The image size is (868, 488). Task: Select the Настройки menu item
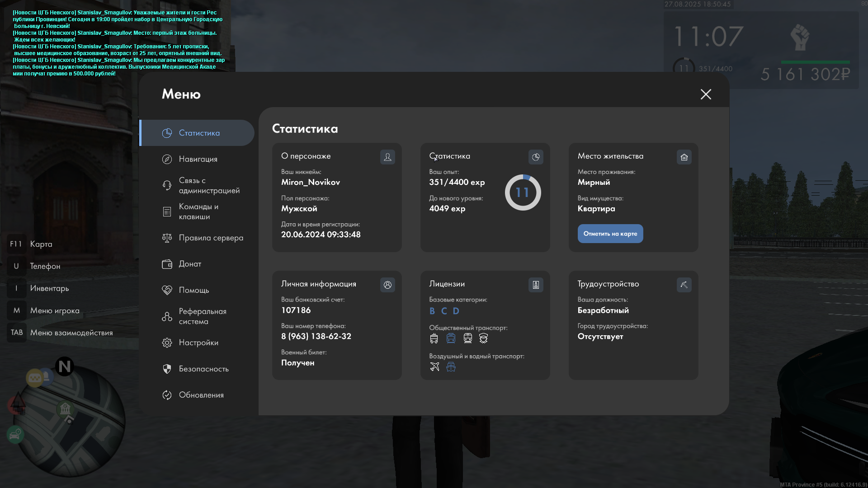tap(198, 343)
